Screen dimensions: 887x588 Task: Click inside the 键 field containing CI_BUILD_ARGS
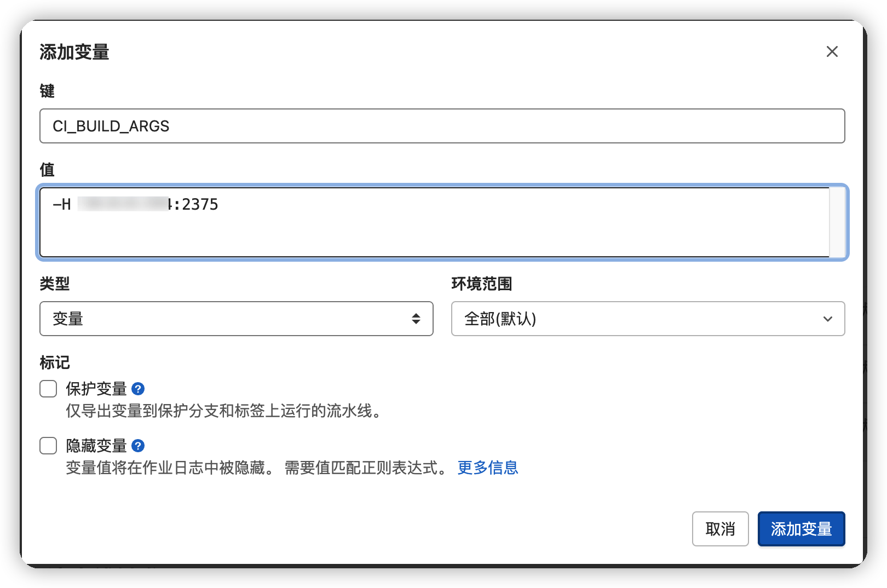pos(438,126)
